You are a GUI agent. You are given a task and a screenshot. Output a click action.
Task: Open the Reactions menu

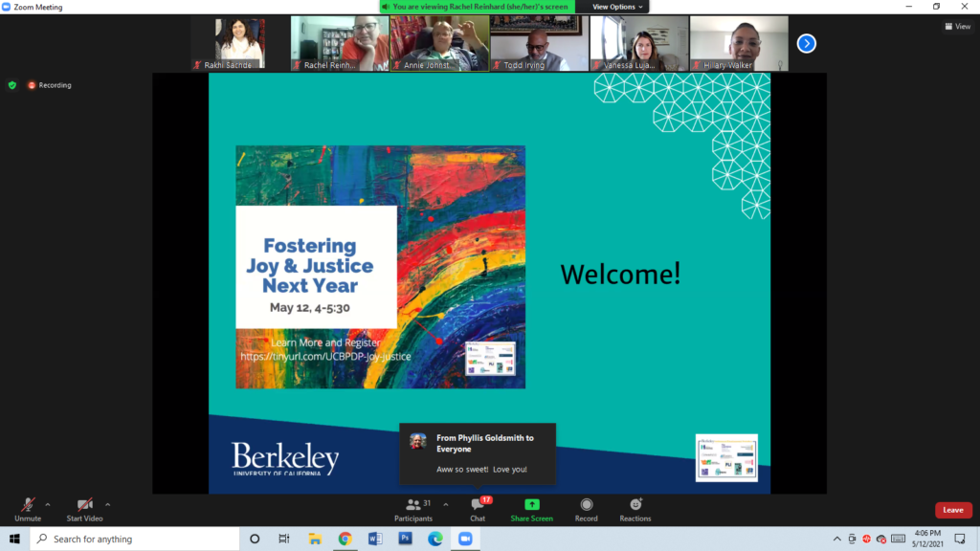635,508
